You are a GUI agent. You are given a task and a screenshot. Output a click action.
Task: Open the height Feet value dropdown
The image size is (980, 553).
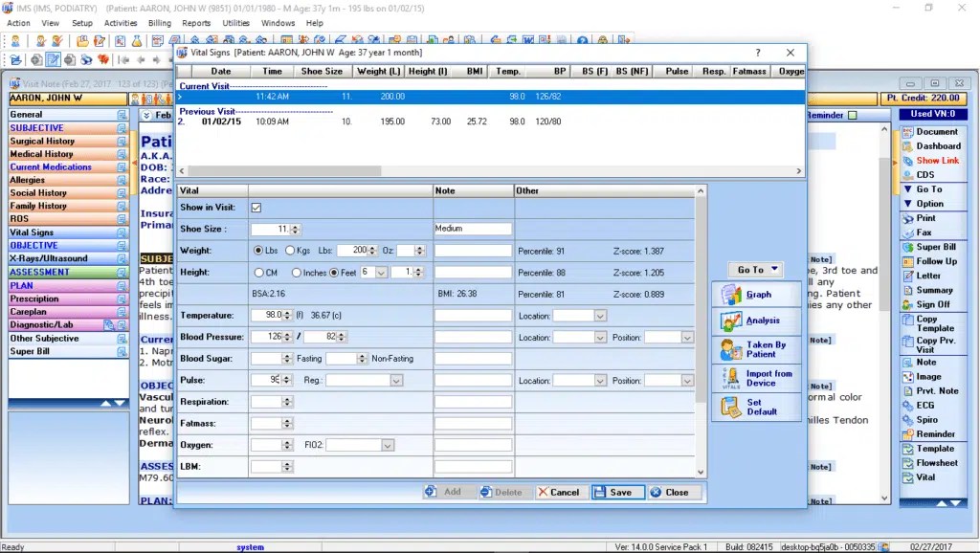[381, 273]
